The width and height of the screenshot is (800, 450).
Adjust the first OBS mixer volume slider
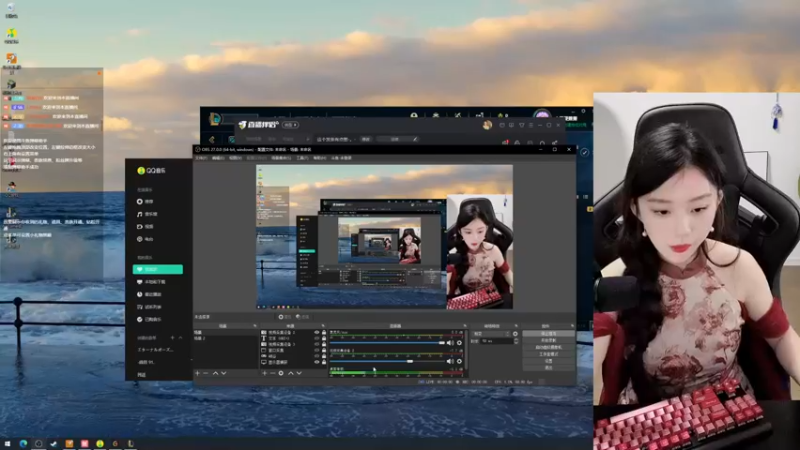pos(388,343)
